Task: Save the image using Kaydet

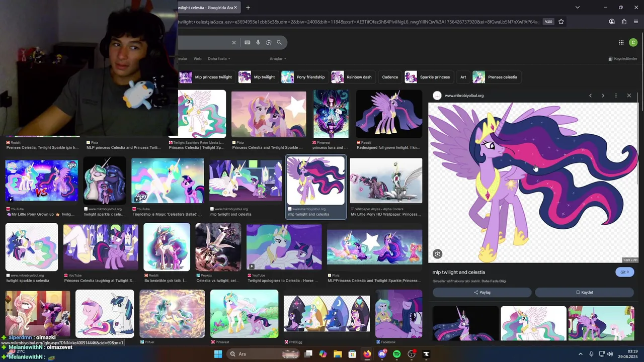Action: click(584, 292)
